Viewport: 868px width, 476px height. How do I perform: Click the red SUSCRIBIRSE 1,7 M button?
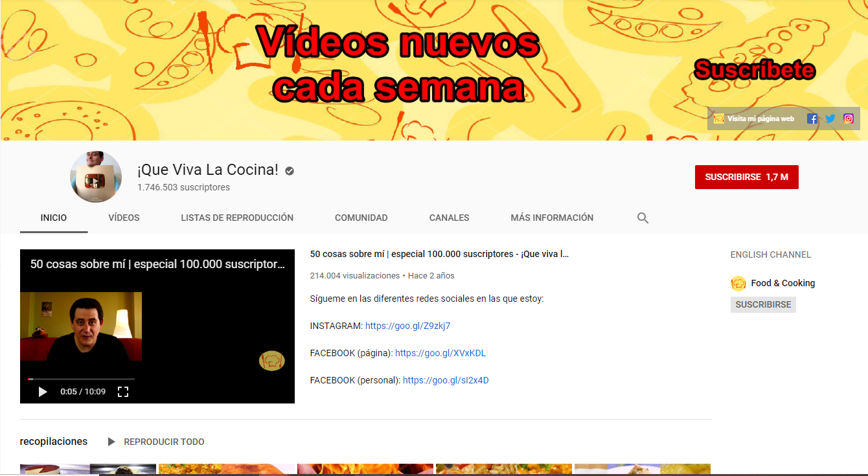click(746, 177)
